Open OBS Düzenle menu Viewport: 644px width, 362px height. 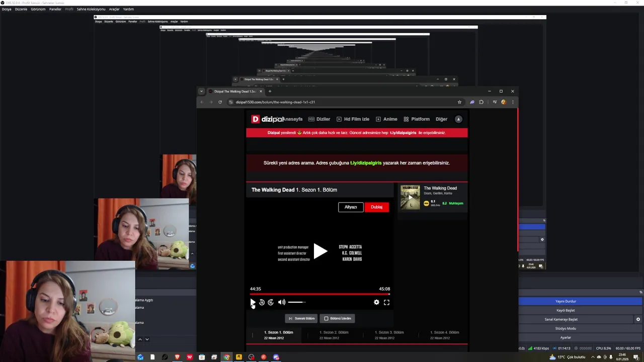[21, 9]
